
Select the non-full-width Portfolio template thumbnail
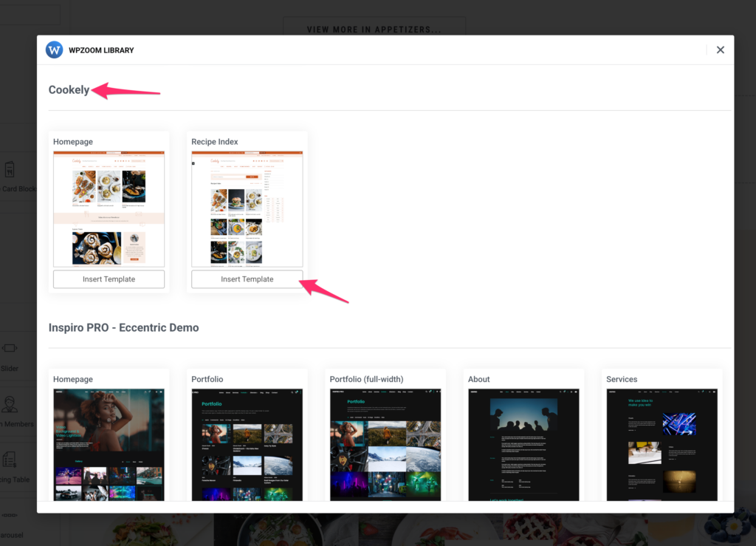(247, 445)
